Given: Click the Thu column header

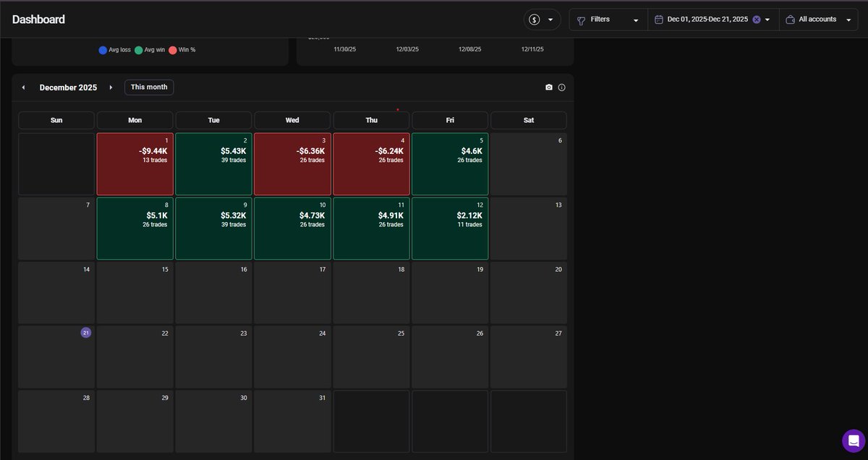Looking at the screenshot, I should tap(371, 120).
